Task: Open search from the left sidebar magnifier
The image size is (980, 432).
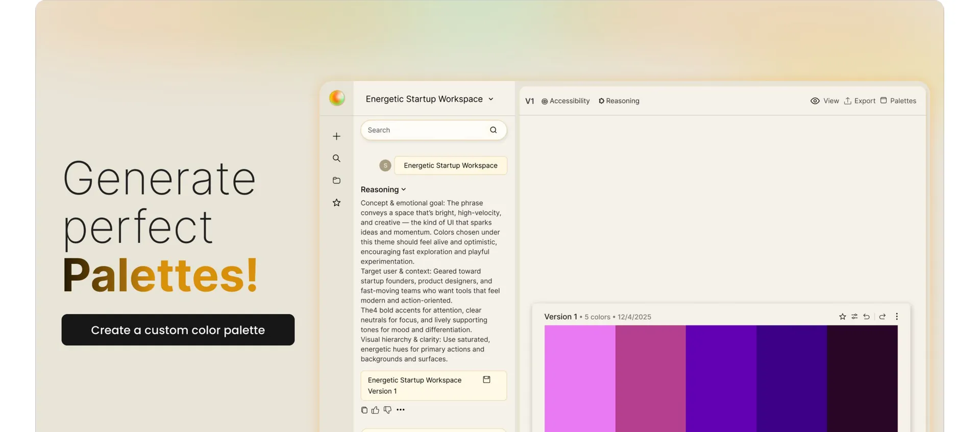Action: (336, 158)
